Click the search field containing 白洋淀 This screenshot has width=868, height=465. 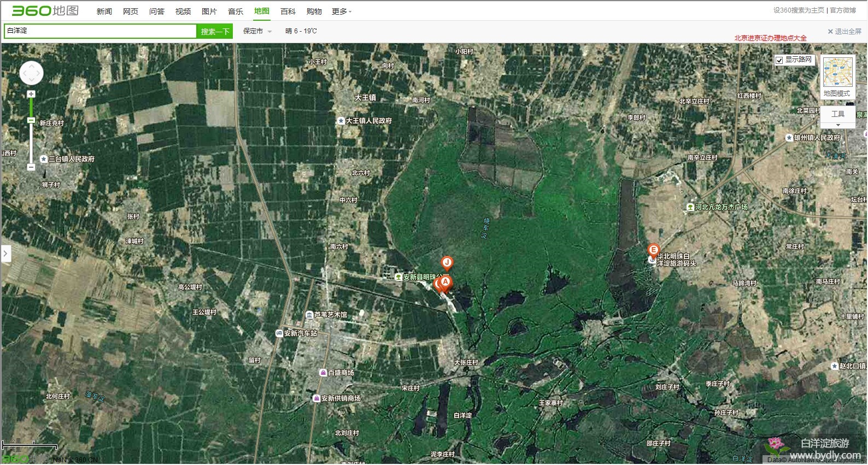tap(100, 31)
